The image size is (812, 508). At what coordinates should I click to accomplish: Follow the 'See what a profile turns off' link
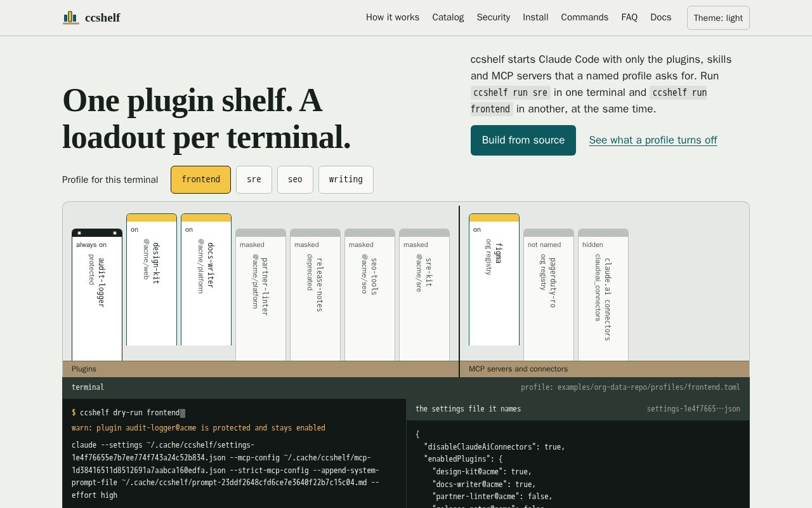point(653,140)
